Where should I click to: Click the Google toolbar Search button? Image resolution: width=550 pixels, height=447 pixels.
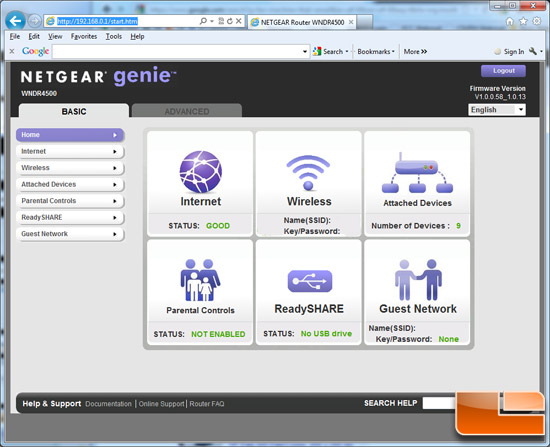(x=328, y=52)
